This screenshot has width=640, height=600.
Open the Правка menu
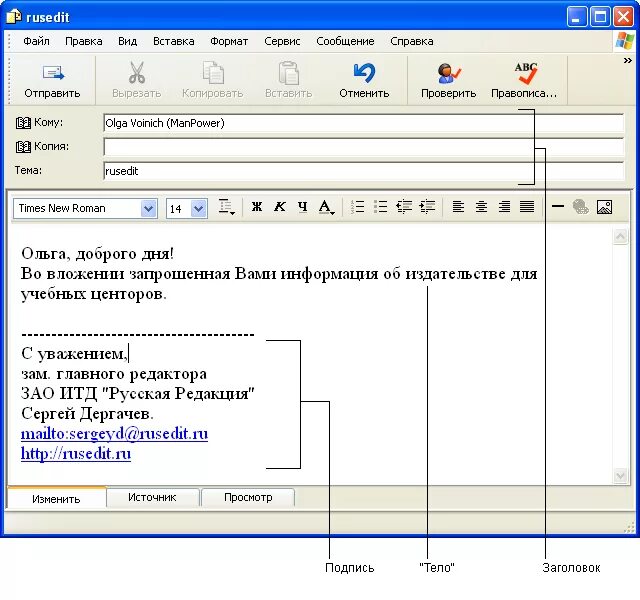coord(84,41)
